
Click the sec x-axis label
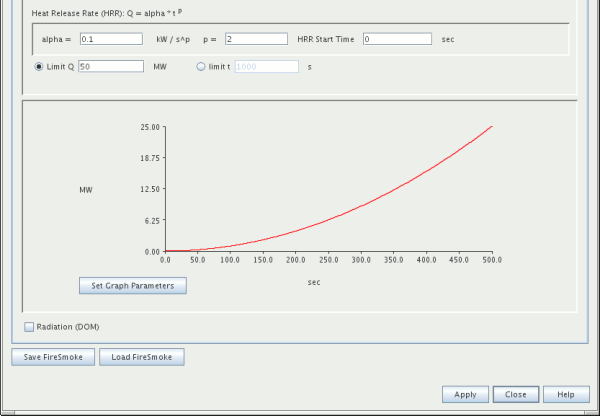pyautogui.click(x=314, y=282)
